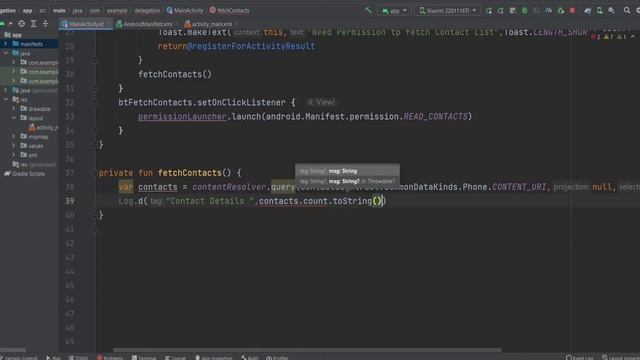The image size is (640, 360).
Task: Select Gradle Scripts in project tree
Action: [24, 173]
